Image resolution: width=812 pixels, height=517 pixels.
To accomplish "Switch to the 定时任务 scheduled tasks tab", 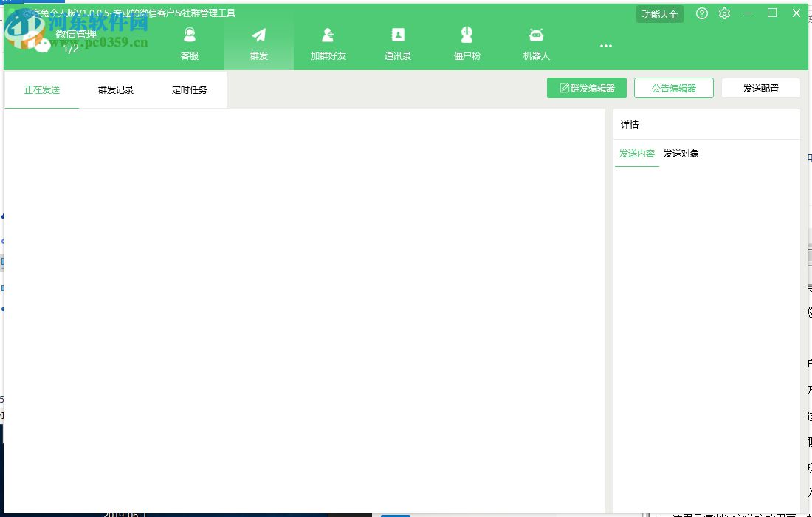I will point(189,89).
